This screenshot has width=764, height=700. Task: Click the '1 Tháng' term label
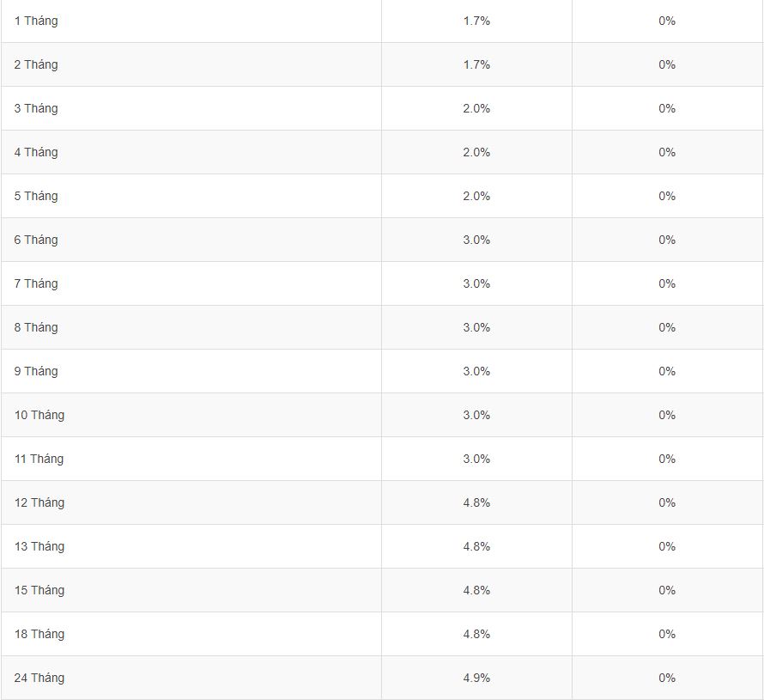36,21
